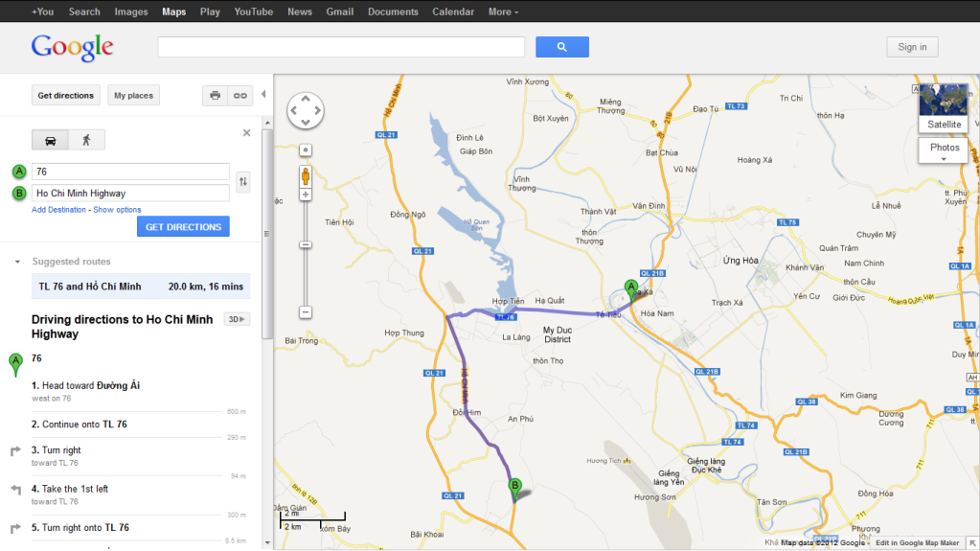980x551 pixels.
Task: Open the link-to-map chain icon
Action: pyautogui.click(x=240, y=96)
